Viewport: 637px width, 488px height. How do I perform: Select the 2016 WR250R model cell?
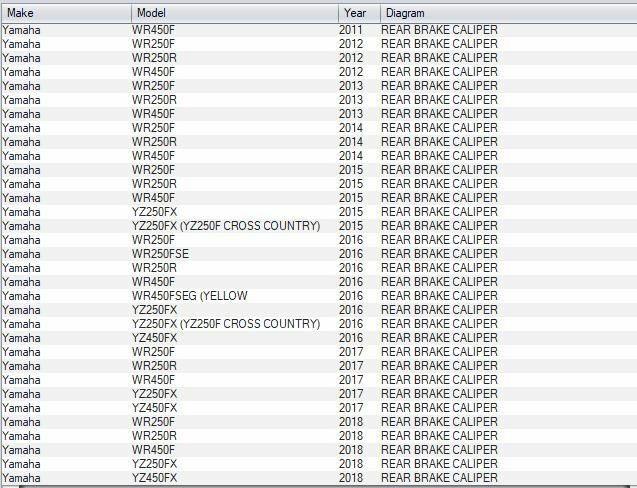154,268
